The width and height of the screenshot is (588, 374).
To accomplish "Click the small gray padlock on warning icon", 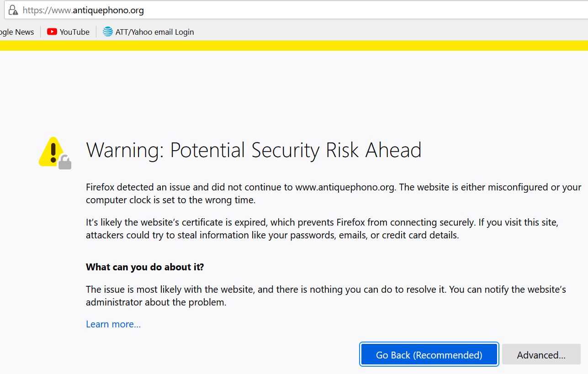I will tap(65, 162).
